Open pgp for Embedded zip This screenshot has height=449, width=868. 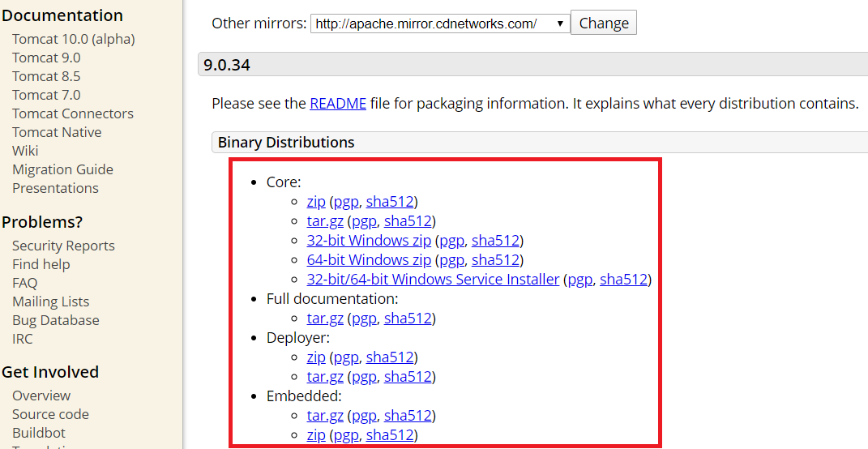pyautogui.click(x=347, y=435)
